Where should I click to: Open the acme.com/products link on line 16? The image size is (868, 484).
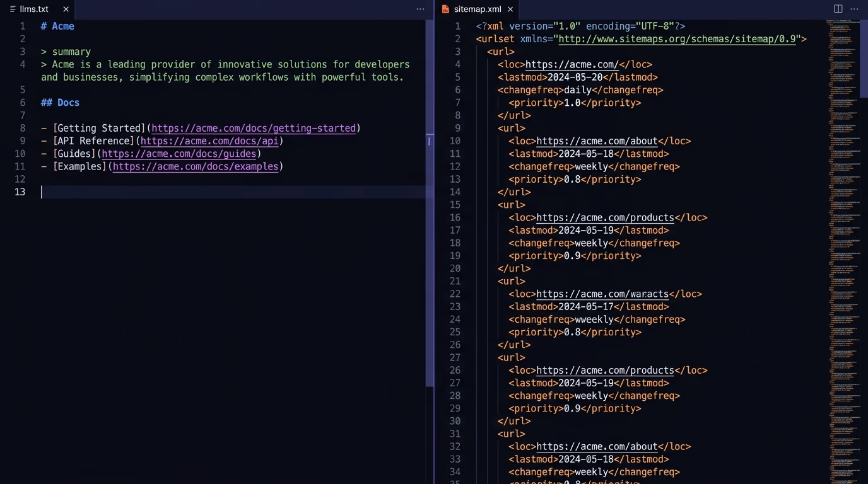coord(605,217)
